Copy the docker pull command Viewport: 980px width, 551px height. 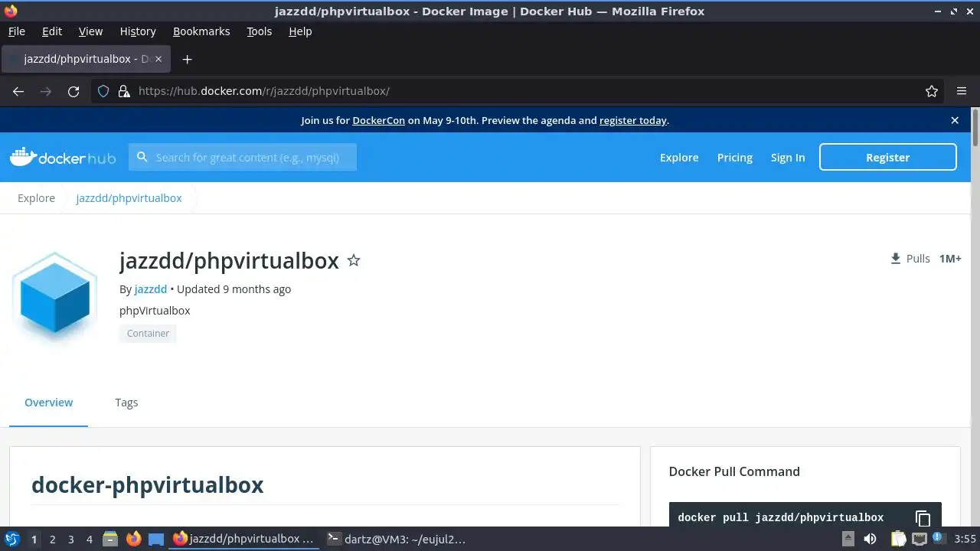(x=923, y=518)
